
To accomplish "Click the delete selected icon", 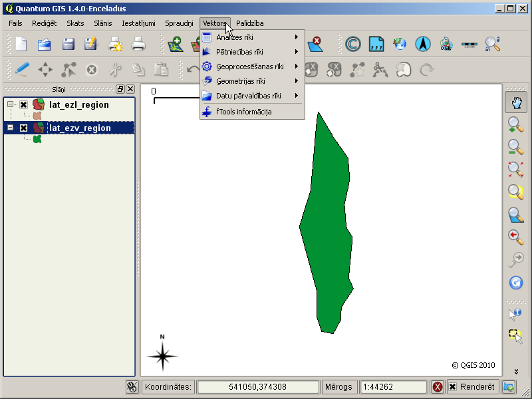I will pos(92,70).
